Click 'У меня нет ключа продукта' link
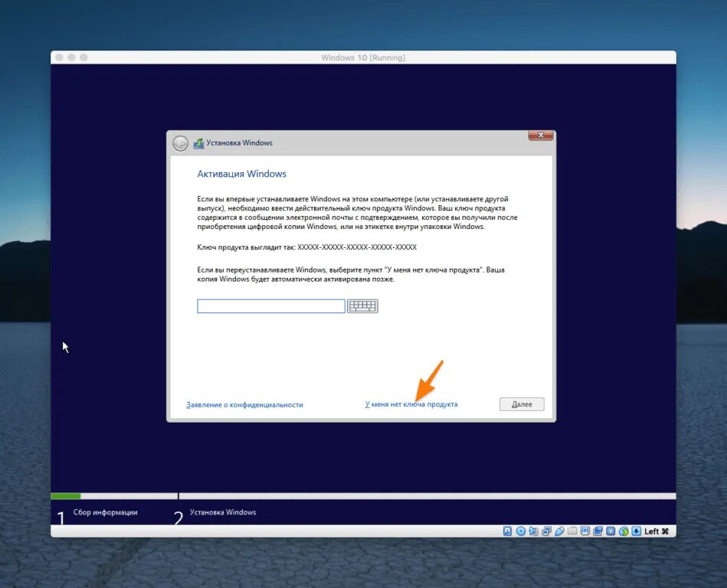Viewport: 727px width, 588px height. pos(411,404)
